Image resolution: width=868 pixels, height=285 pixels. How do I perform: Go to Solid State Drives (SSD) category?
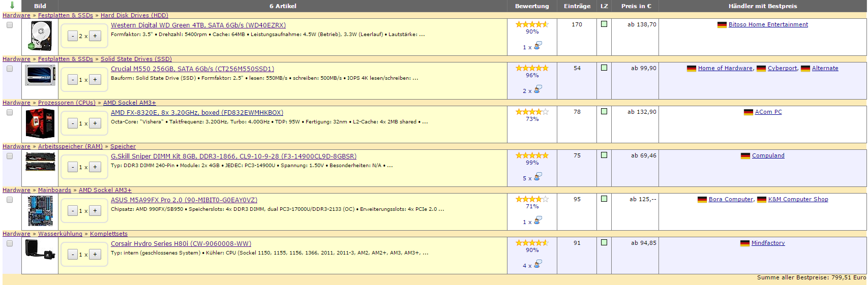click(136, 59)
